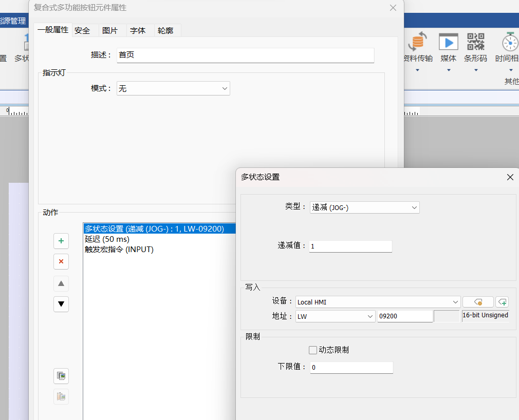Screen dimensions: 519x420
Task: Open the 类型 type dropdown 递减 (JOG-)
Action: tap(364, 207)
